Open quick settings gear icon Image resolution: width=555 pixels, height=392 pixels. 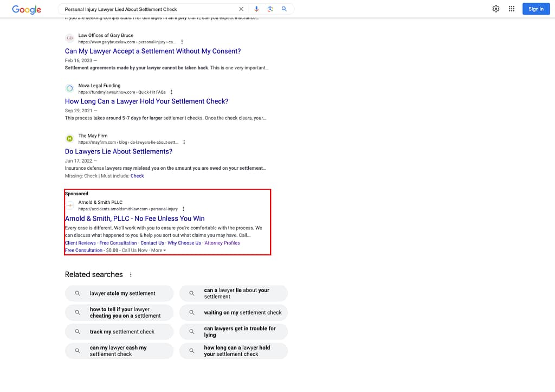tap(496, 9)
